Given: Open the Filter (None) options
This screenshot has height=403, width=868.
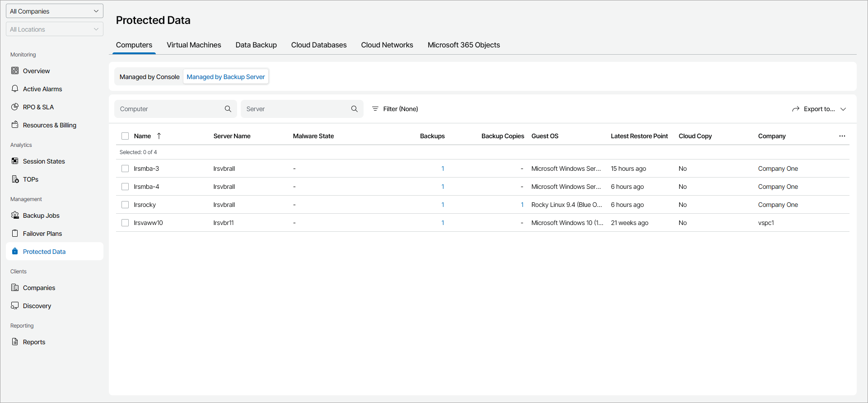Looking at the screenshot, I should pos(395,109).
